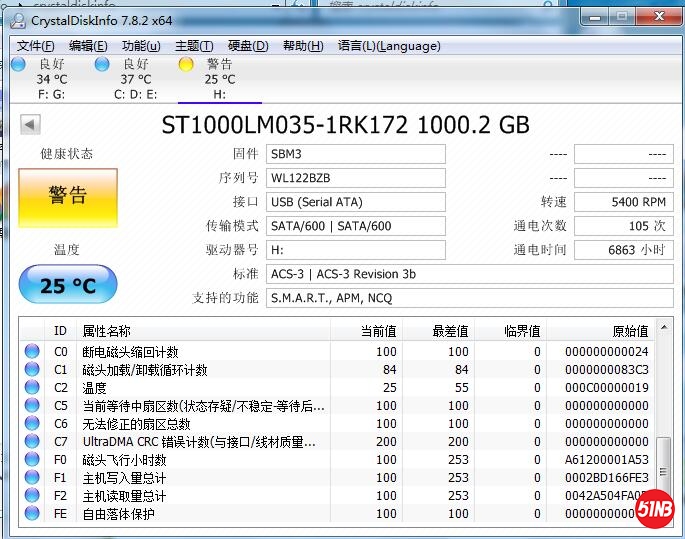Image resolution: width=685 pixels, height=539 pixels.
Task: Click the yellow 警告 health status button
Action: (x=68, y=196)
